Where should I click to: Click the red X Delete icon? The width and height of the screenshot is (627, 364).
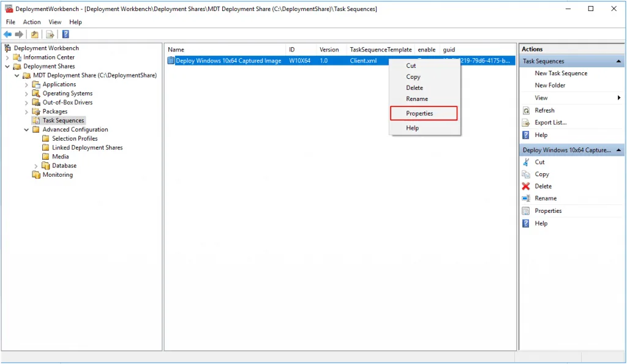pyautogui.click(x=526, y=186)
